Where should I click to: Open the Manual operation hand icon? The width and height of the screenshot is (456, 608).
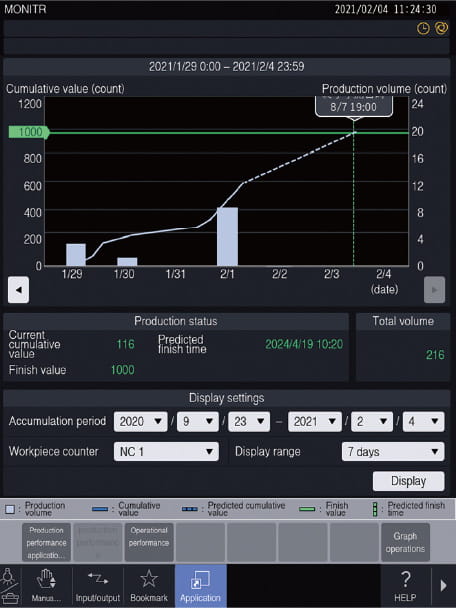pyautogui.click(x=47, y=586)
